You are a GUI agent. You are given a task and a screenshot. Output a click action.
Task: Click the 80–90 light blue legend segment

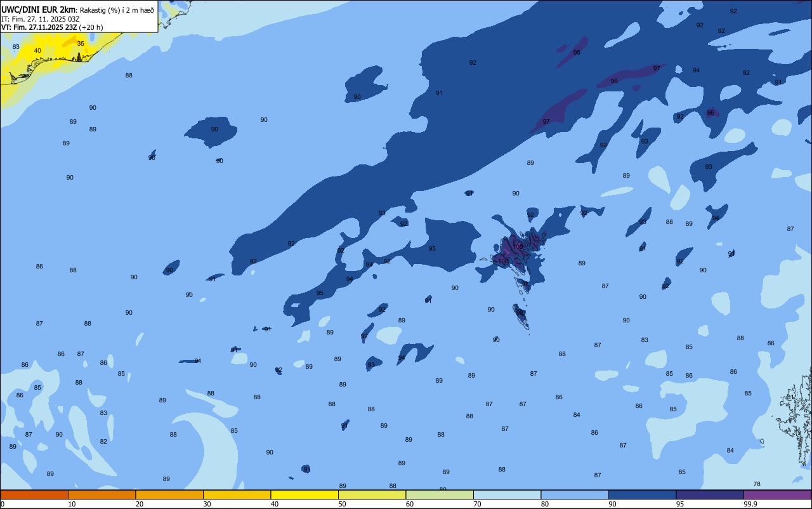point(575,494)
